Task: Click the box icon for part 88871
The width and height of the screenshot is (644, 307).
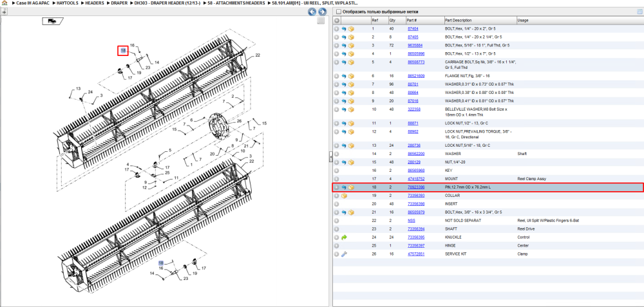Action: pyautogui.click(x=351, y=124)
